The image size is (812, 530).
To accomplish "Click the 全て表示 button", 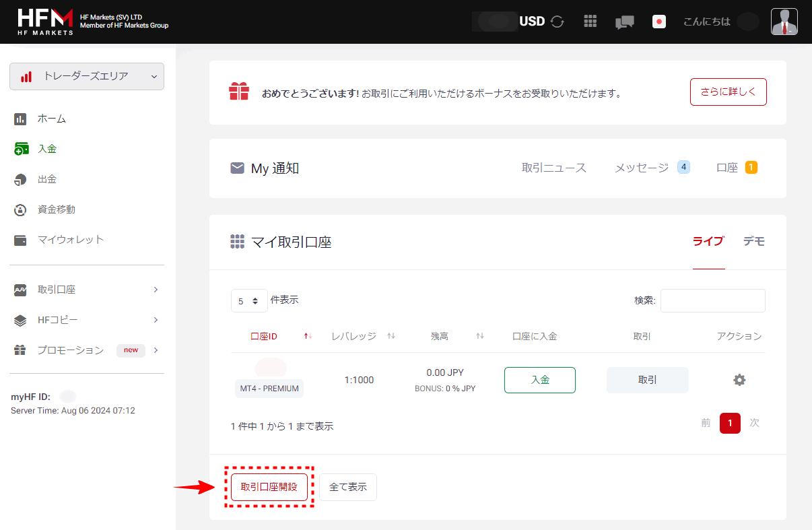I will (x=348, y=487).
